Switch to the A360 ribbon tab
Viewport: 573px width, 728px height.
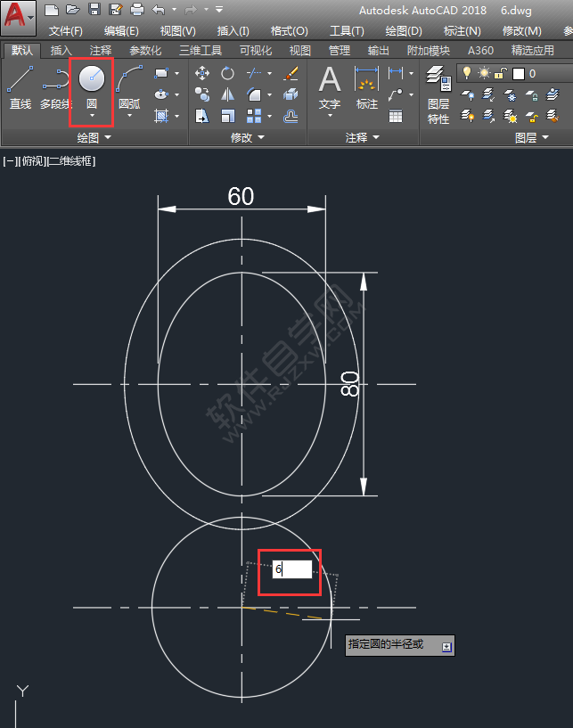point(480,50)
